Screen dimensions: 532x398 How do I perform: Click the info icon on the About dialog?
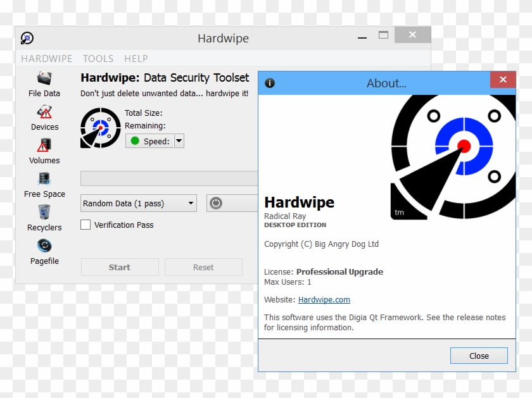[x=270, y=83]
